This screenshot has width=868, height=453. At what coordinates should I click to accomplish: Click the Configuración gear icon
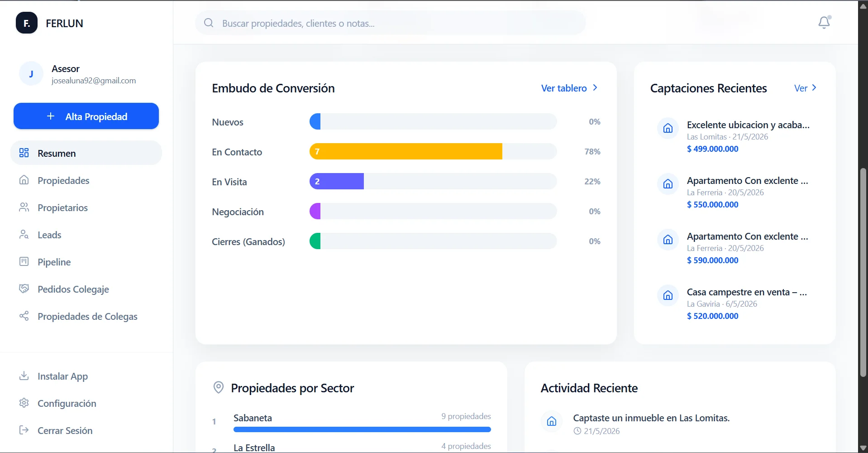click(x=24, y=403)
